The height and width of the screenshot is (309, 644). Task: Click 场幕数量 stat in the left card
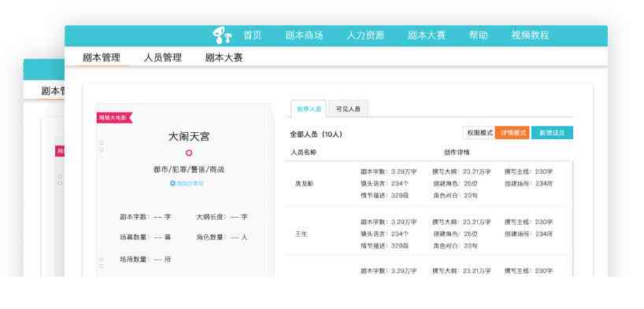click(146, 237)
